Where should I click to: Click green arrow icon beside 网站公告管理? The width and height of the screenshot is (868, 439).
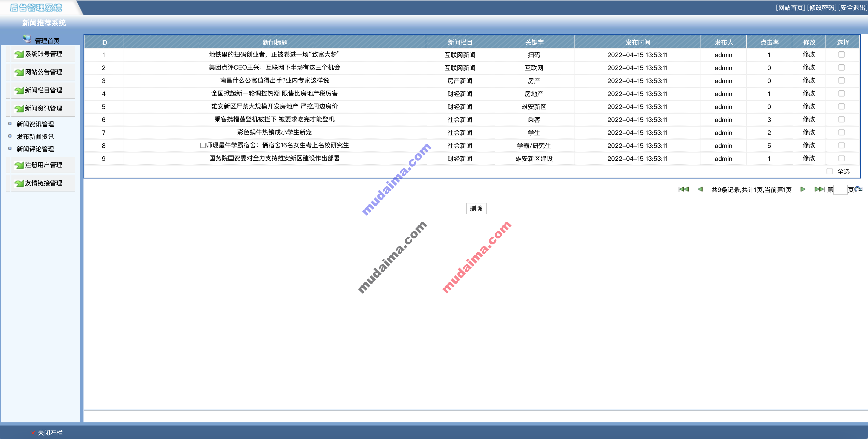[x=19, y=72]
